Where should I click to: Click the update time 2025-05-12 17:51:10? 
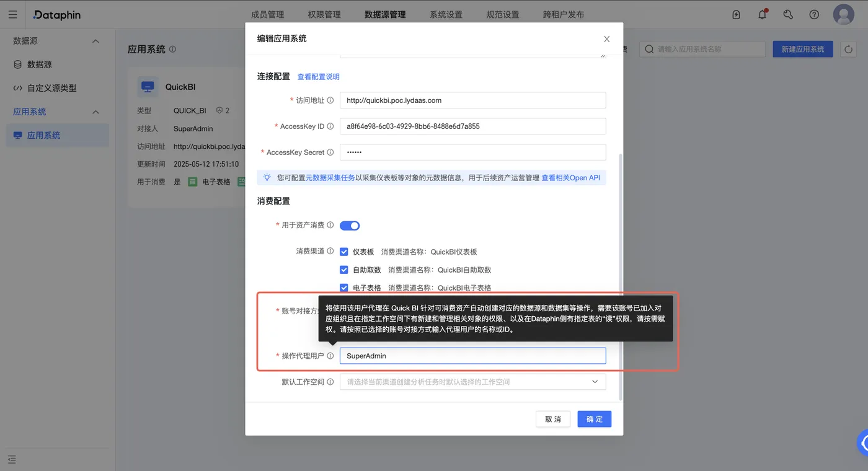[206, 164]
